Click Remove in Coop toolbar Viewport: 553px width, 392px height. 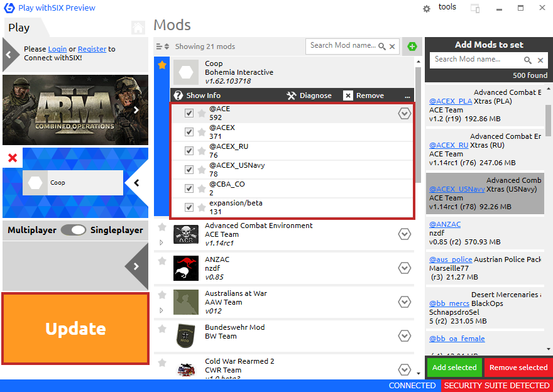[364, 95]
